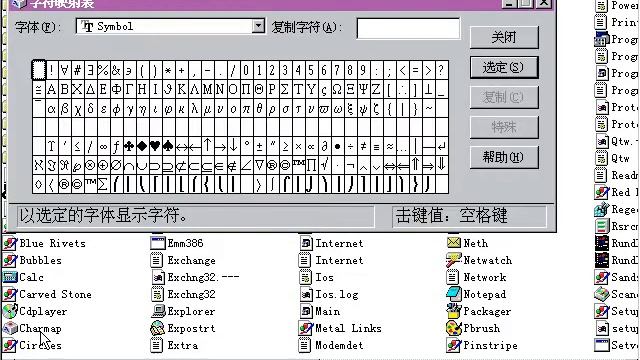Select the spade suit ♠ character
640x360 pixels.
168,146
